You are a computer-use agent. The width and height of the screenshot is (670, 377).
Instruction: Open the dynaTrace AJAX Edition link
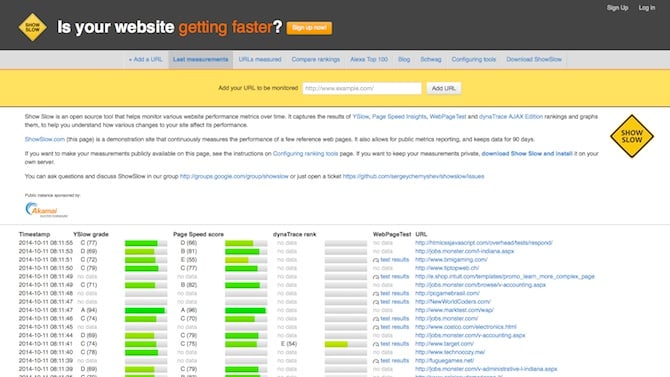(x=511, y=117)
